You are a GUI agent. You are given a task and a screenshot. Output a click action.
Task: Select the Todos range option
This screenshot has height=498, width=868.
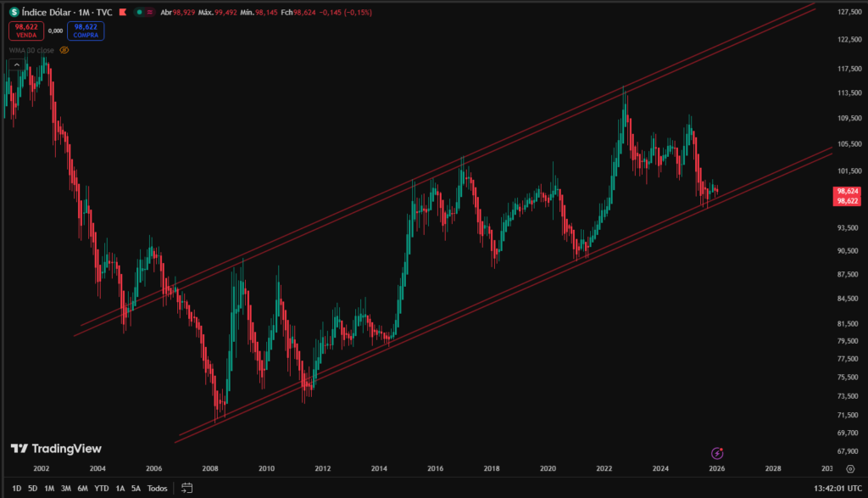tap(157, 490)
